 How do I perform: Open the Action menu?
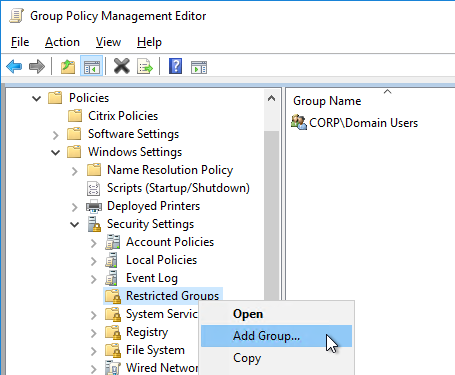point(62,42)
